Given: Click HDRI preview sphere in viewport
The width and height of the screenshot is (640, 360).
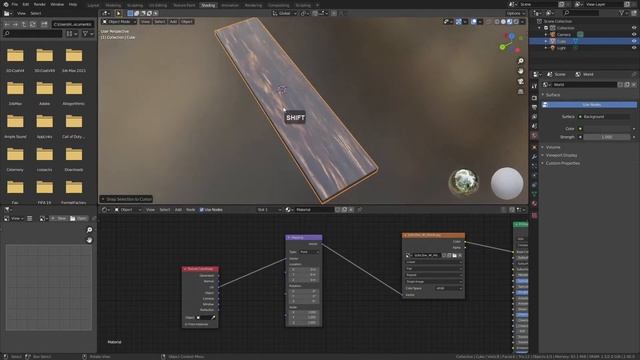Looking at the screenshot, I should 464,182.
